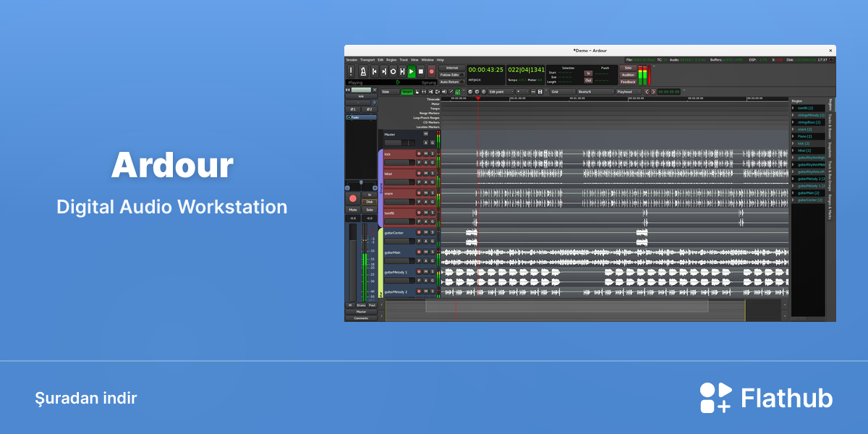
Task: Click the mixer strip gain fader
Action: point(353,262)
